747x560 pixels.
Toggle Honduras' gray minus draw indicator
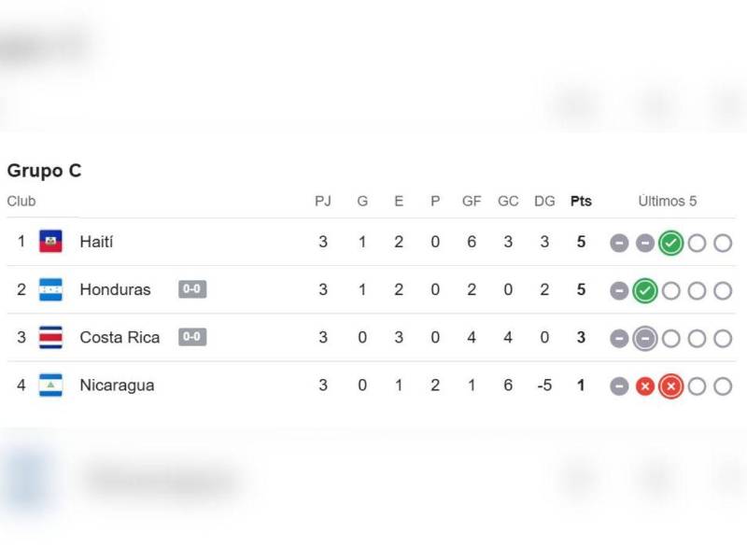618,289
